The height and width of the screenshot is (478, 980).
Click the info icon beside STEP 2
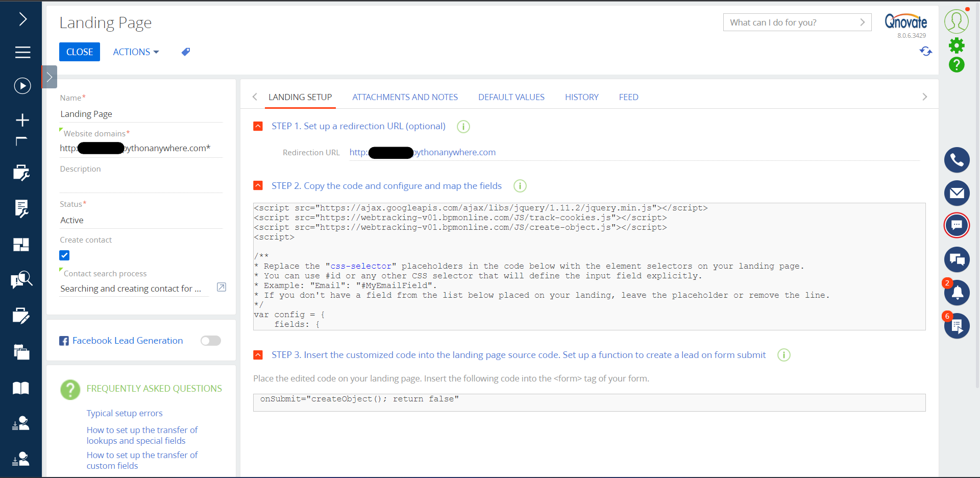click(520, 186)
